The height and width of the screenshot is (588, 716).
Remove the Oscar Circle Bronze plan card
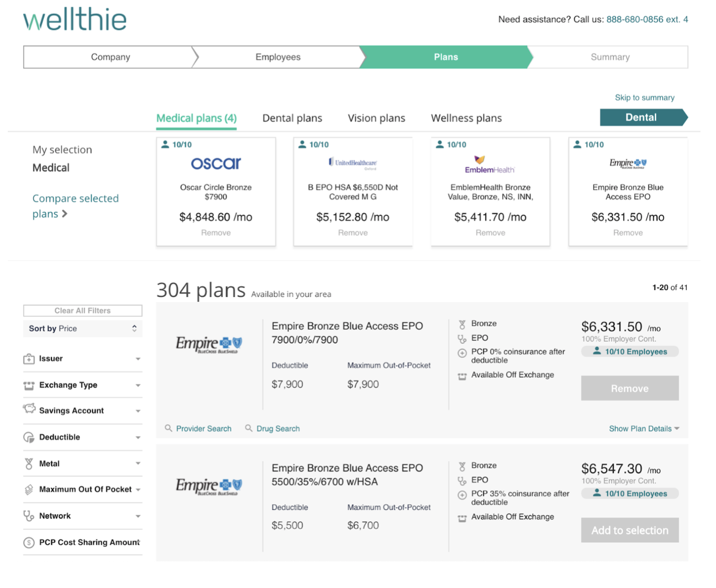point(216,233)
